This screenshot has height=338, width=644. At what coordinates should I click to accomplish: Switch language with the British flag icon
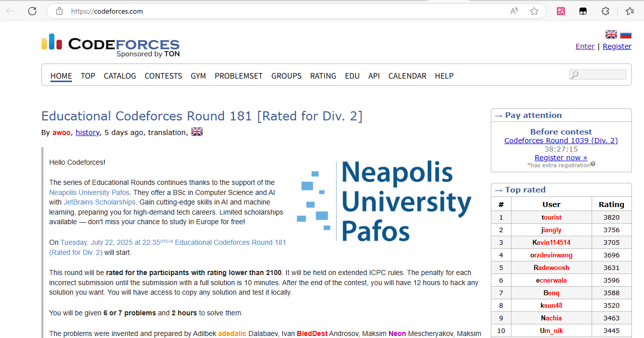(611, 34)
